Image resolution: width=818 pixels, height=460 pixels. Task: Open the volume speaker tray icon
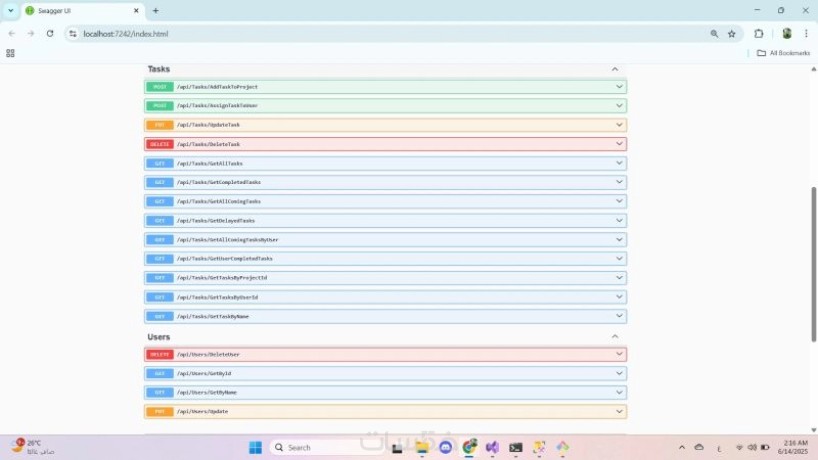(x=752, y=447)
